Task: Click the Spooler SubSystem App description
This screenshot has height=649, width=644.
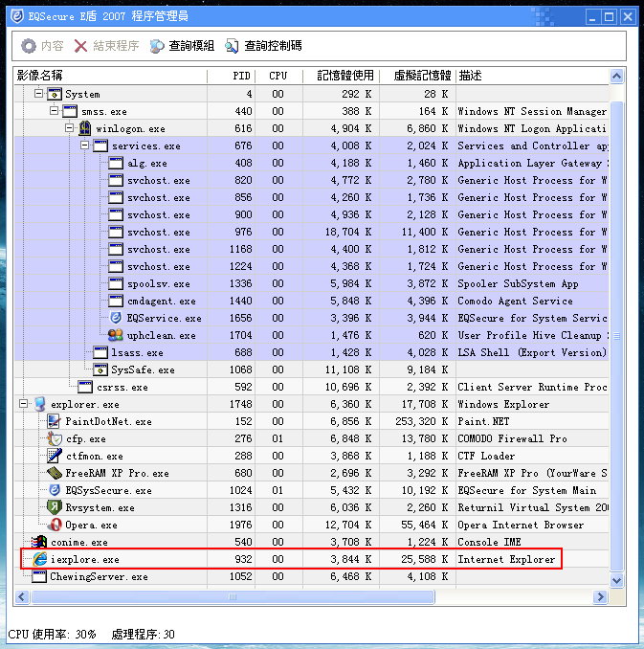Action: [518, 284]
